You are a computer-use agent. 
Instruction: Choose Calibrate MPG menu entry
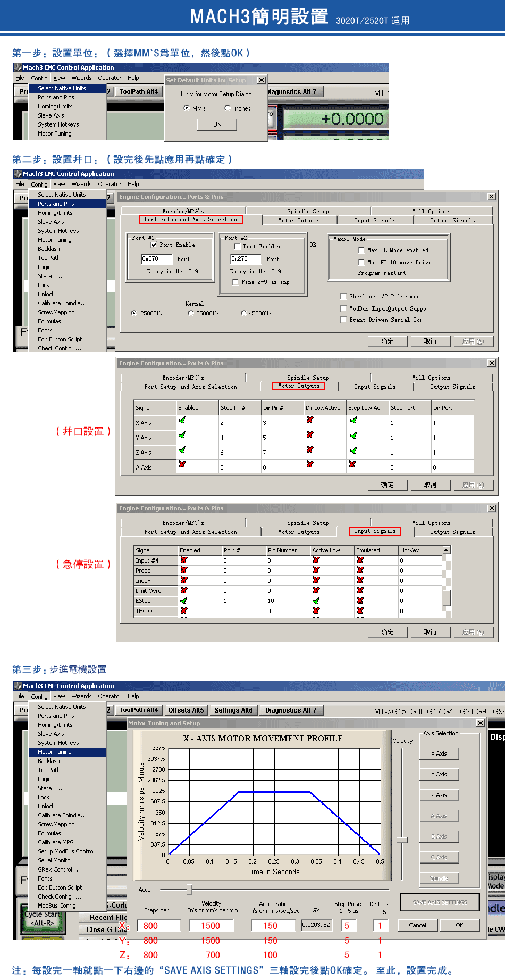(x=56, y=842)
